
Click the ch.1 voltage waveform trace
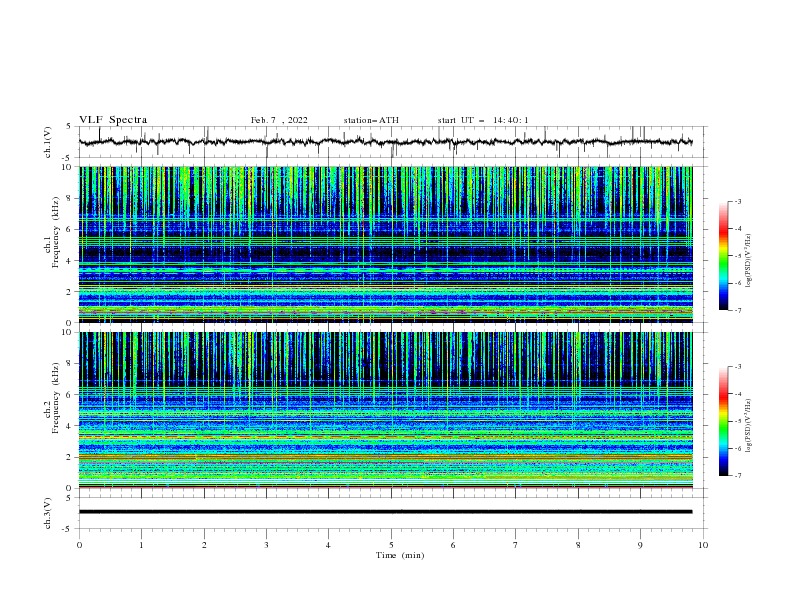385,142
